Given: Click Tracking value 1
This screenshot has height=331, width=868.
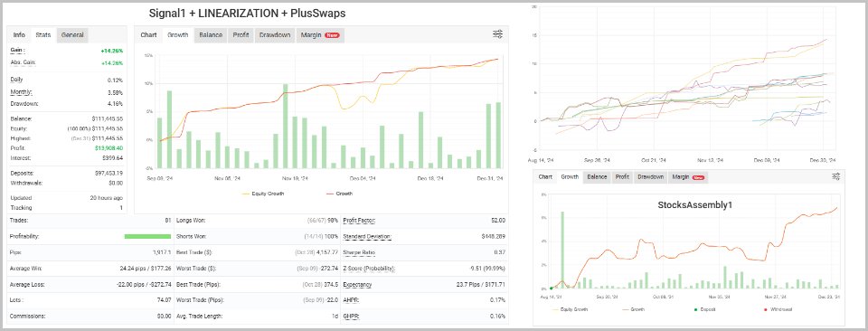Looking at the screenshot, I should (x=121, y=208).
